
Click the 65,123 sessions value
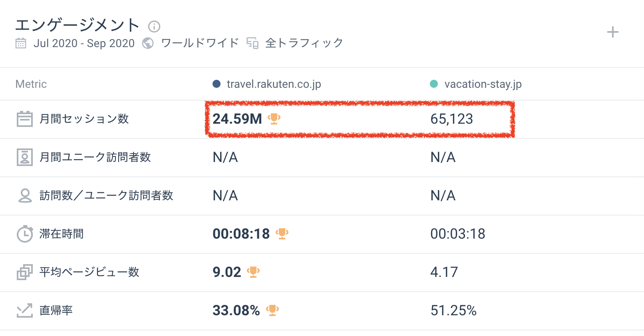[x=451, y=119]
